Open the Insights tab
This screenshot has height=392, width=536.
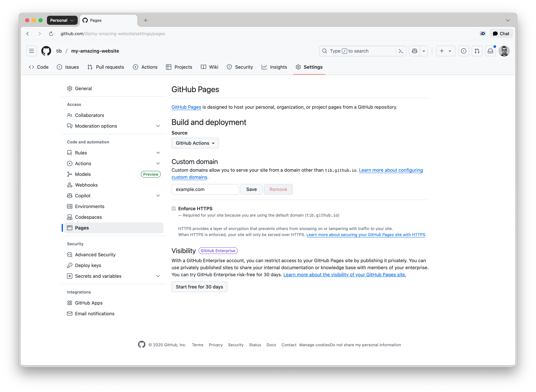pos(274,67)
